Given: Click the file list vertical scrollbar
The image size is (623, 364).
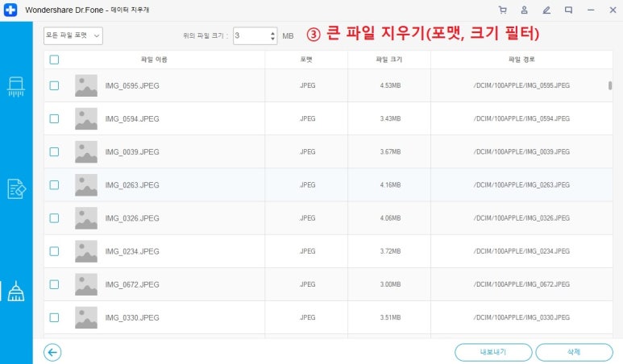Looking at the screenshot, I should coord(609,85).
